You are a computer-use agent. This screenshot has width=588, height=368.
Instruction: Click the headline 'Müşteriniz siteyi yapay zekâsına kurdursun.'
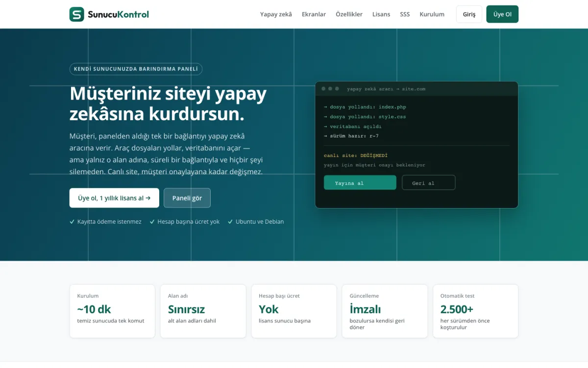[x=168, y=104]
